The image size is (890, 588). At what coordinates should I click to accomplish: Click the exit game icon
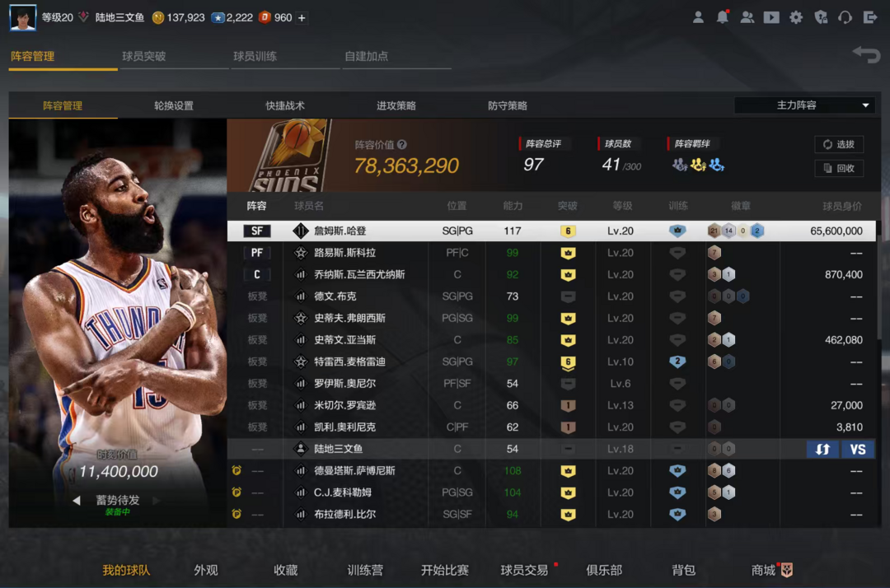tap(870, 17)
